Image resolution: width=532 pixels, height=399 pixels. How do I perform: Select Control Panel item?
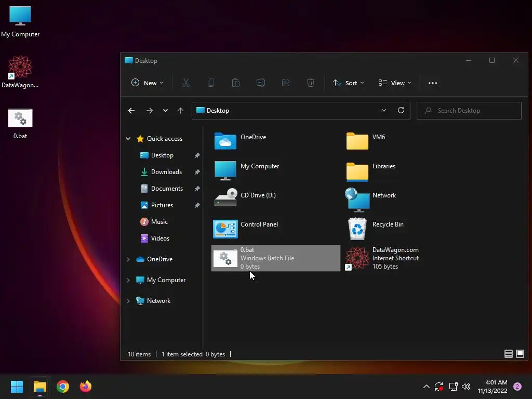pos(275,229)
